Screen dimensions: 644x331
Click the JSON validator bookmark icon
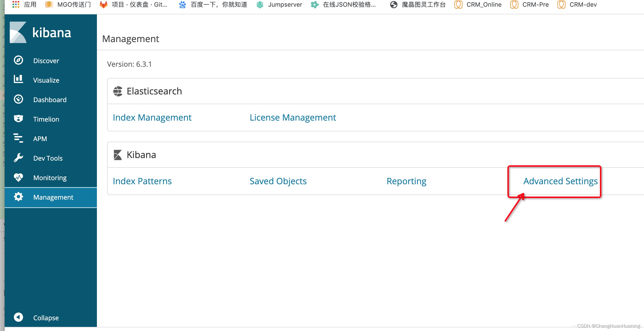click(315, 5)
